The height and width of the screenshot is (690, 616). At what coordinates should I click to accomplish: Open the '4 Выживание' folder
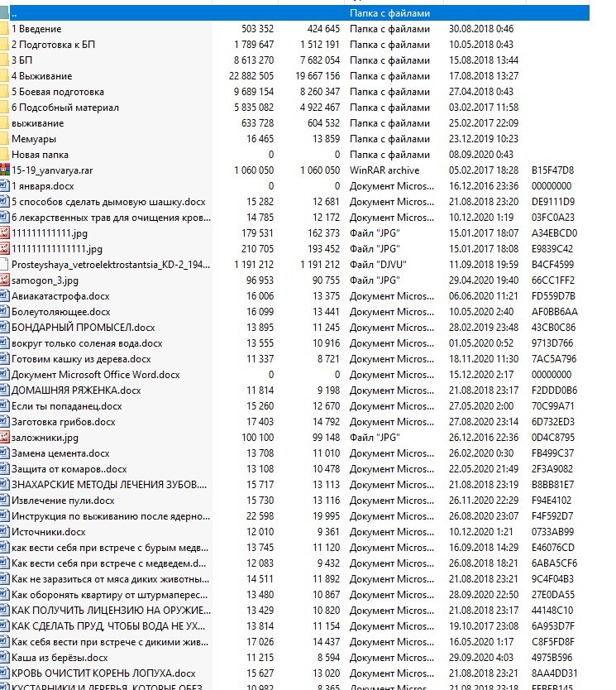[42, 76]
